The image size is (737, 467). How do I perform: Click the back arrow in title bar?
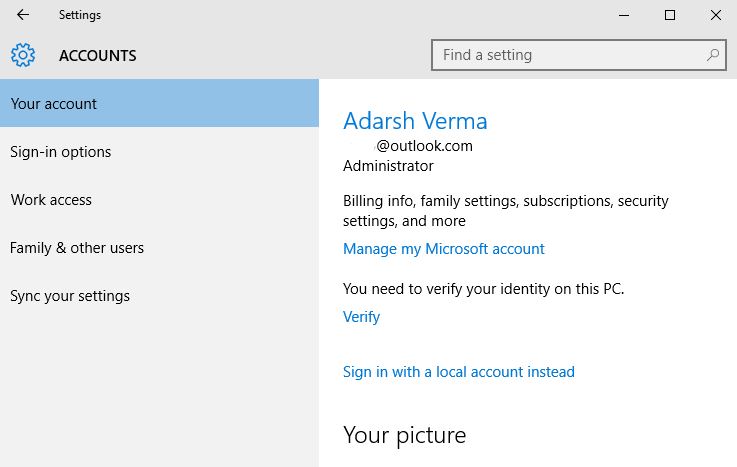pos(22,15)
